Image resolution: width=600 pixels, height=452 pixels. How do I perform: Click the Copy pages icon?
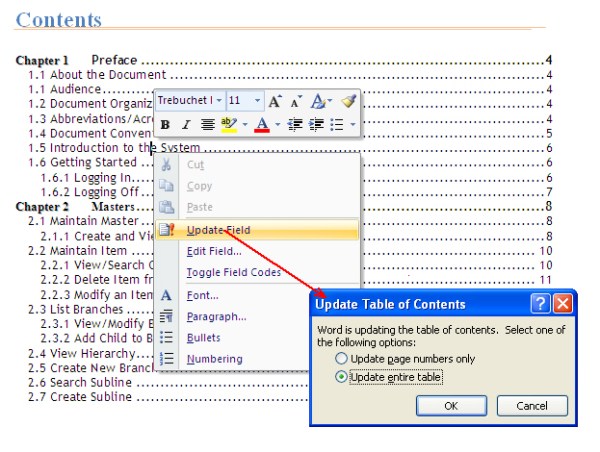pyautogui.click(x=166, y=186)
